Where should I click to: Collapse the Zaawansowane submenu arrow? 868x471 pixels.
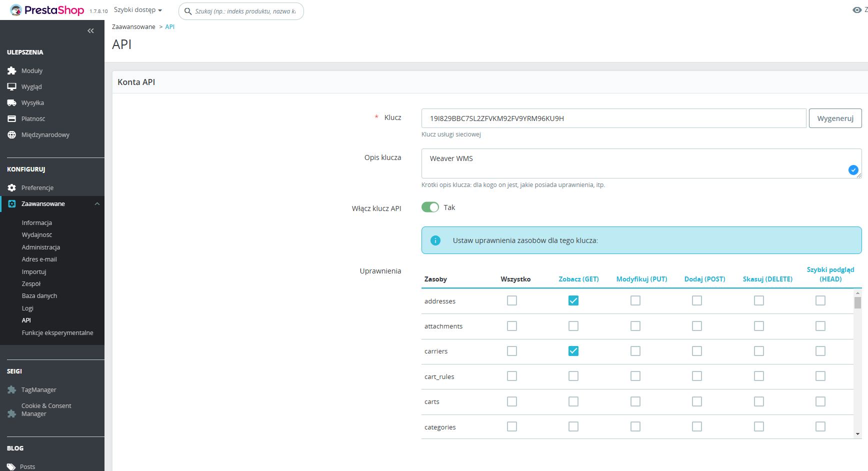pos(97,203)
